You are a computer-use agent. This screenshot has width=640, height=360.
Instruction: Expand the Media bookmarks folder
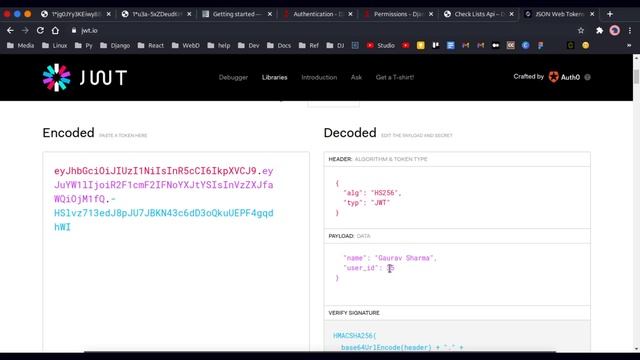coord(20,45)
